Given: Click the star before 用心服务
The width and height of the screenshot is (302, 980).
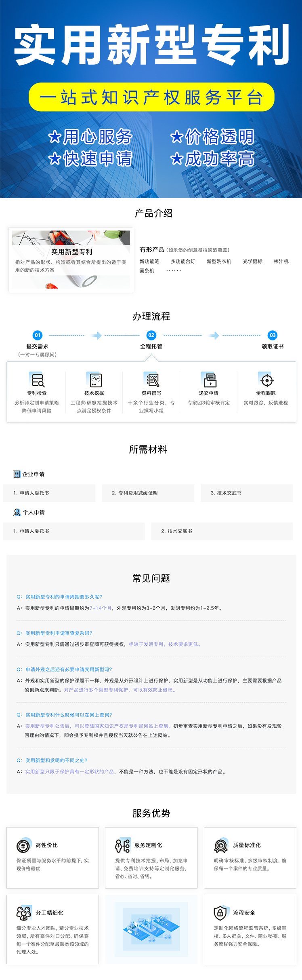Looking at the screenshot, I should pyautogui.click(x=55, y=137).
